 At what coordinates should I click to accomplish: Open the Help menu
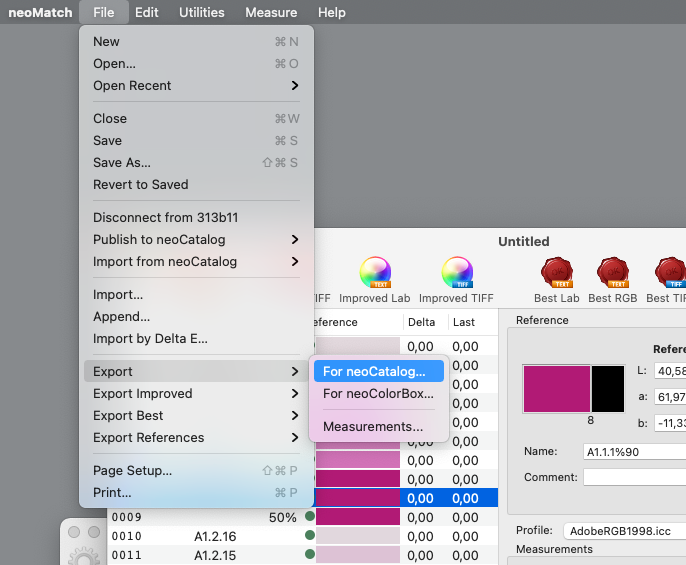(332, 12)
